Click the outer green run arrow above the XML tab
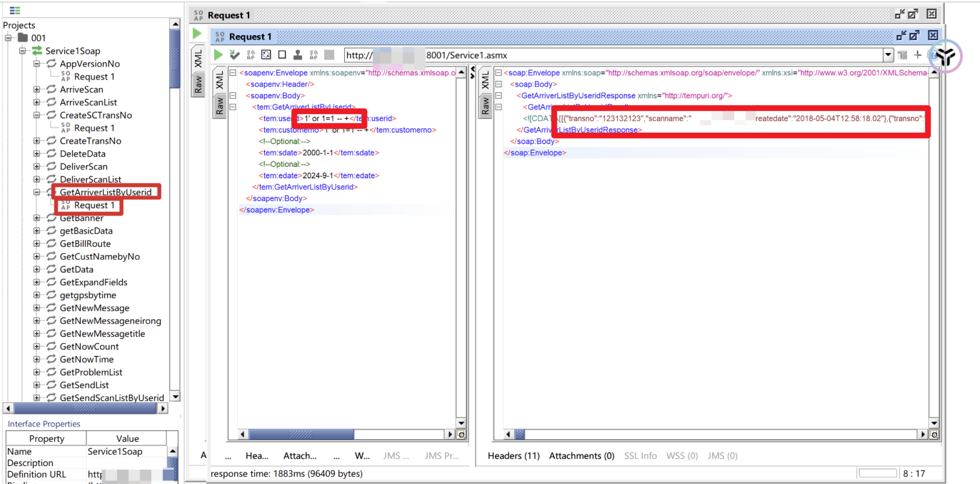Screen dimensions: 980x484 click(197, 34)
